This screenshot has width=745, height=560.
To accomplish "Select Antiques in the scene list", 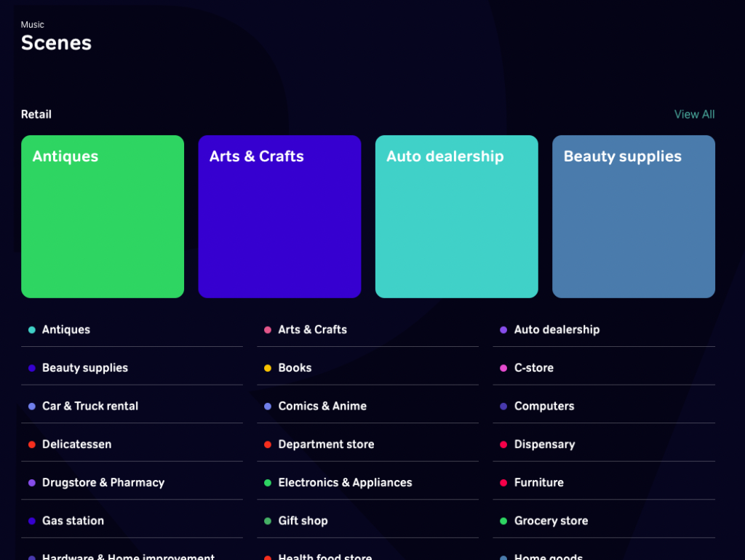I will [x=132, y=329].
